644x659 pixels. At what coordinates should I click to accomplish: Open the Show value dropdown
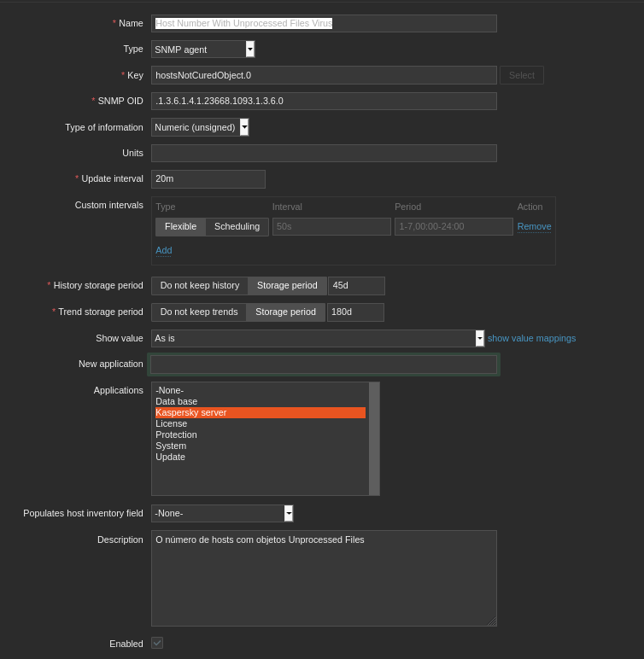(318, 338)
